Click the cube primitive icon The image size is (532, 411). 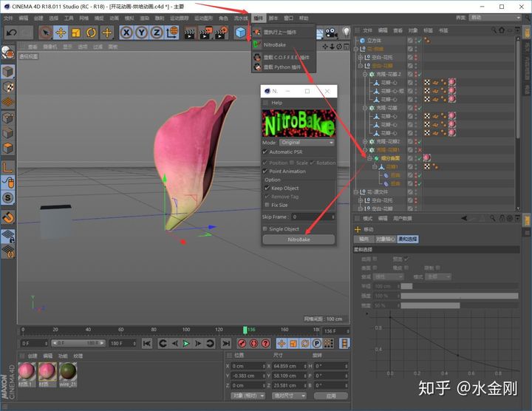241,33
